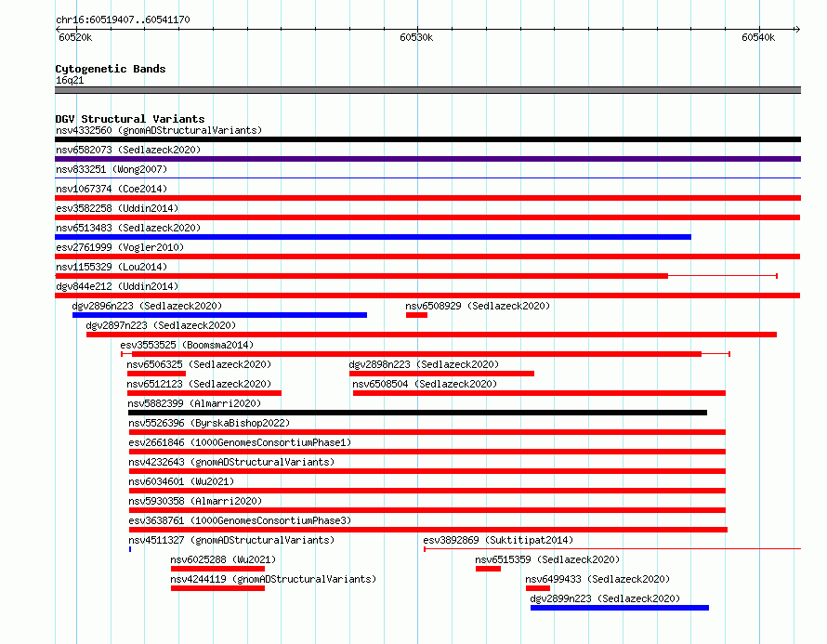
Task: Click the tiny blue nsv4511327 marker
Action: [x=130, y=549]
